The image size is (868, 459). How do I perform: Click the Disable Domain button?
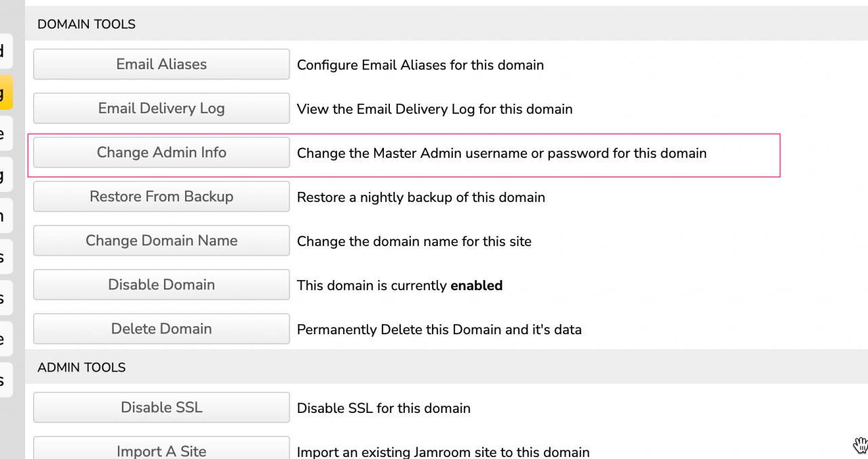[161, 285]
